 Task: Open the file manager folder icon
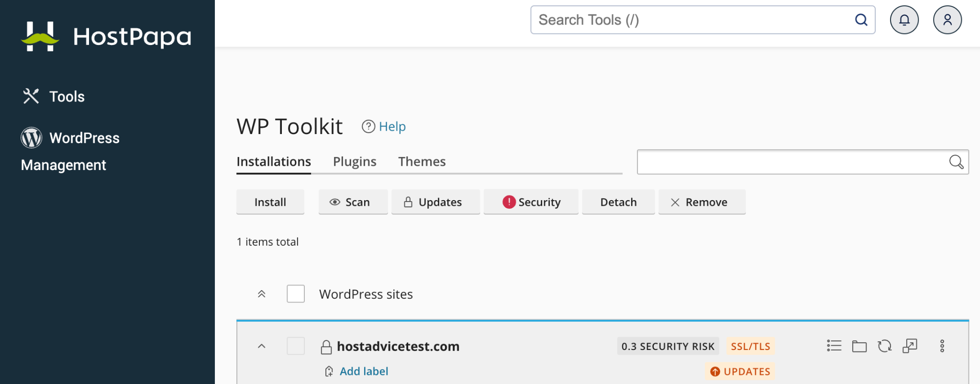pyautogui.click(x=859, y=346)
